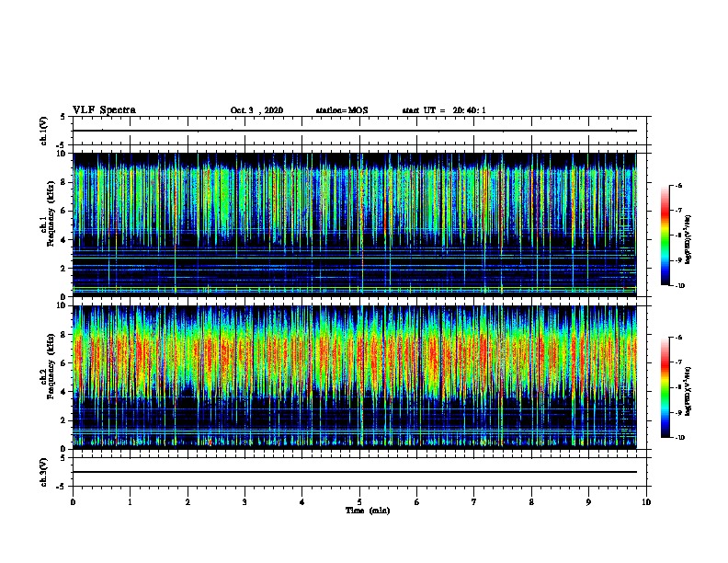The height and width of the screenshot is (563, 728).
Task: Click the "ch.1(V)" waveform axis label
Action: point(43,131)
